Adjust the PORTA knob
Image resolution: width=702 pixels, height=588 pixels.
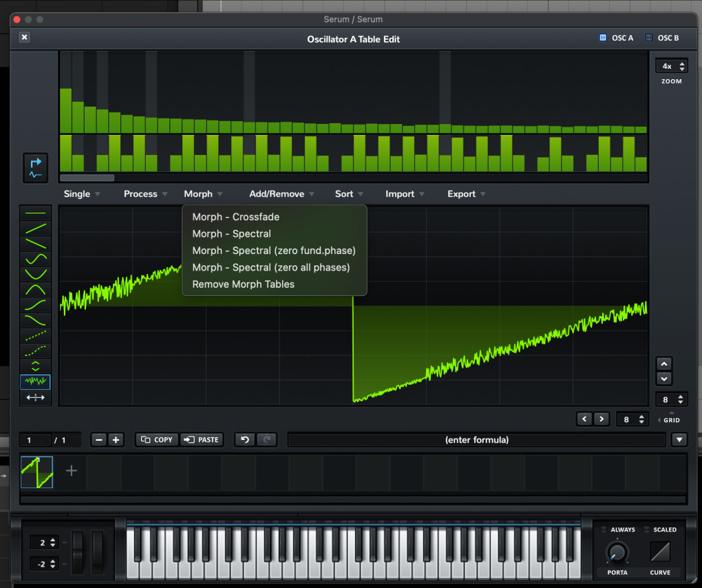click(617, 552)
